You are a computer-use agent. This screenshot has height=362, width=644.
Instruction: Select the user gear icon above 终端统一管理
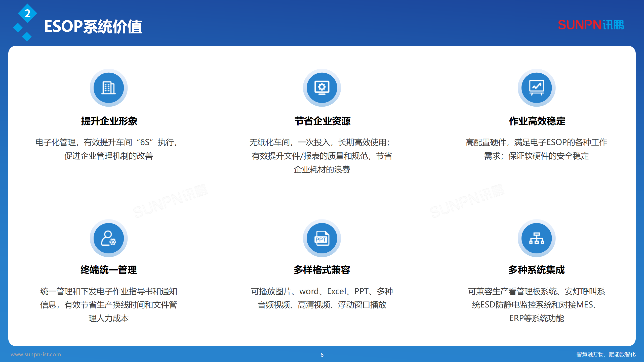[108, 238]
